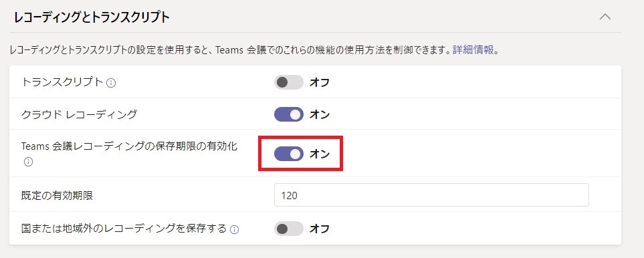644x258 pixels.
Task: Open the 詳細情報 link
Action: click(473, 50)
